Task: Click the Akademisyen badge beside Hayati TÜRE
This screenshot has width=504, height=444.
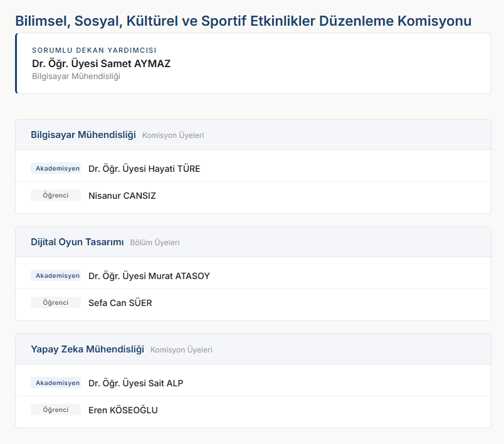Action: click(x=57, y=169)
